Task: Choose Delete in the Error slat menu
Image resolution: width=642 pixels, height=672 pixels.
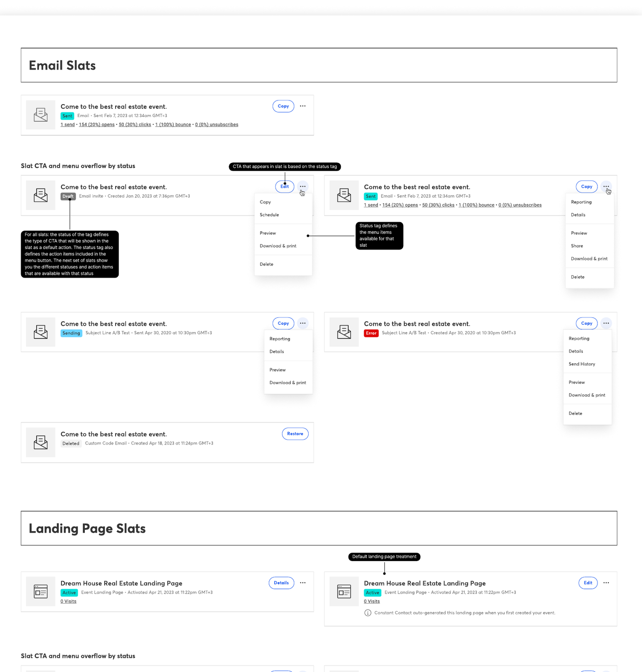Action: pos(576,413)
